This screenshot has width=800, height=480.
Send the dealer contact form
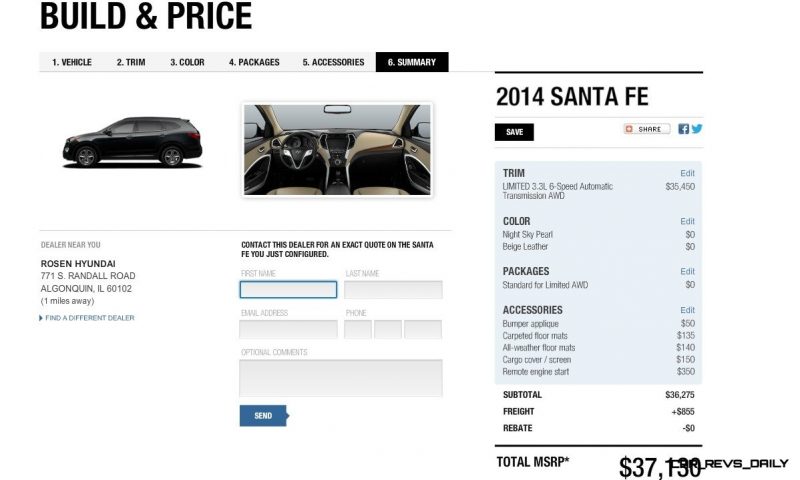click(264, 416)
